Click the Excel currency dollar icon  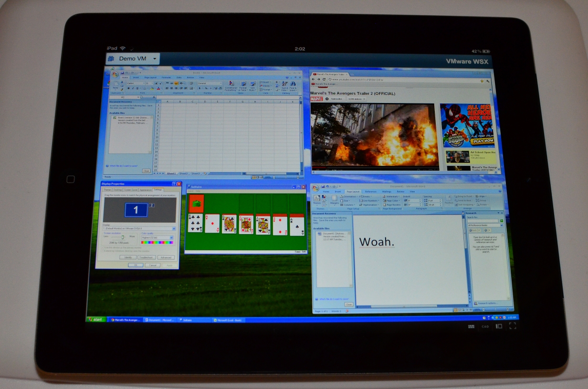point(200,88)
